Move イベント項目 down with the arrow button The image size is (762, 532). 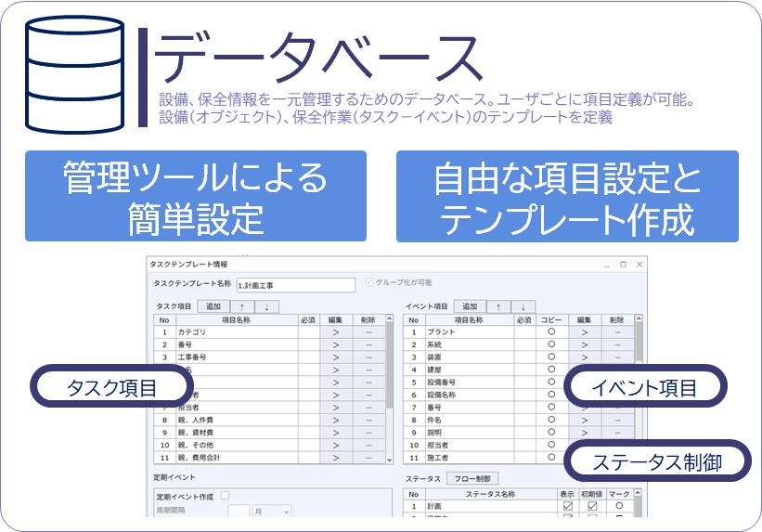pos(523,306)
